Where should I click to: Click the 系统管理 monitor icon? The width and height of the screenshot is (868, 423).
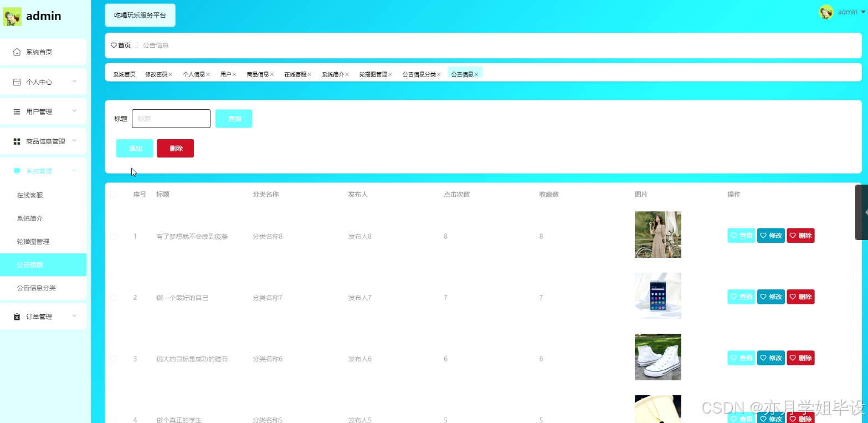pos(17,171)
